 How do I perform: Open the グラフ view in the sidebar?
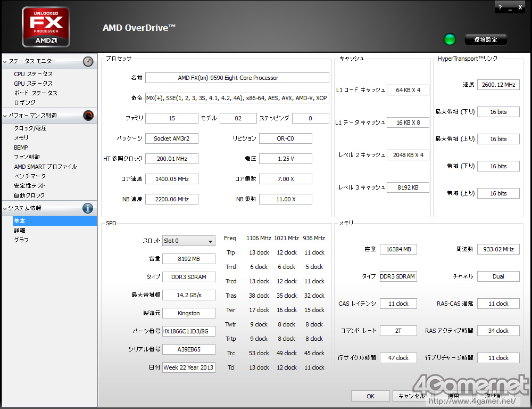tap(21, 240)
